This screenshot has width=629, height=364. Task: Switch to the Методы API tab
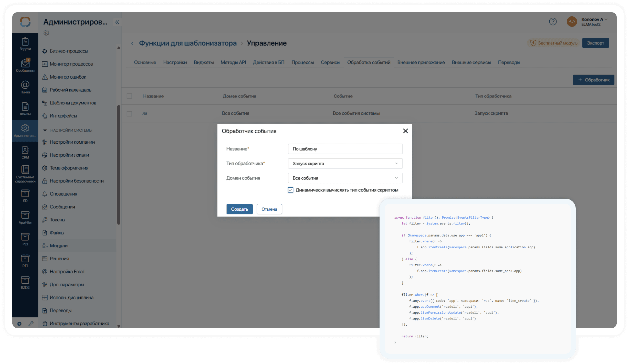tap(233, 62)
